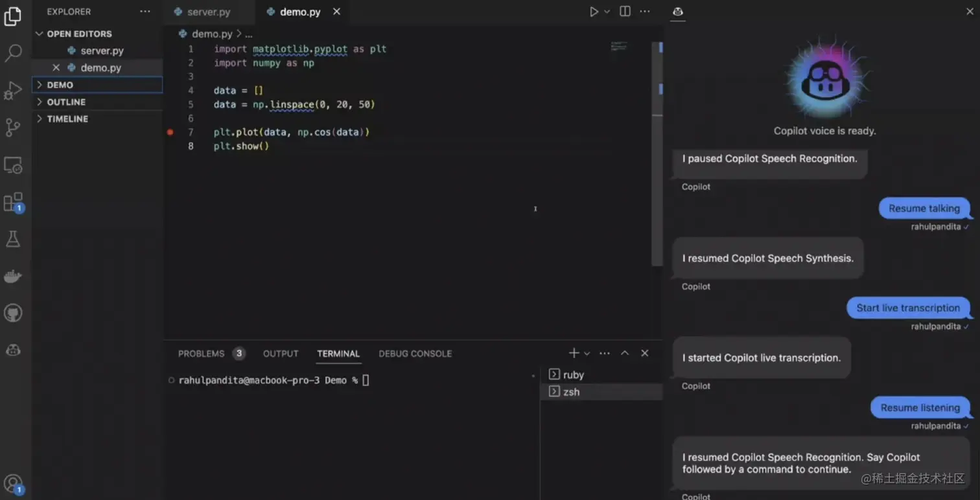980x500 pixels.
Task: Open editor more actions ellipsis
Action: 645,12
